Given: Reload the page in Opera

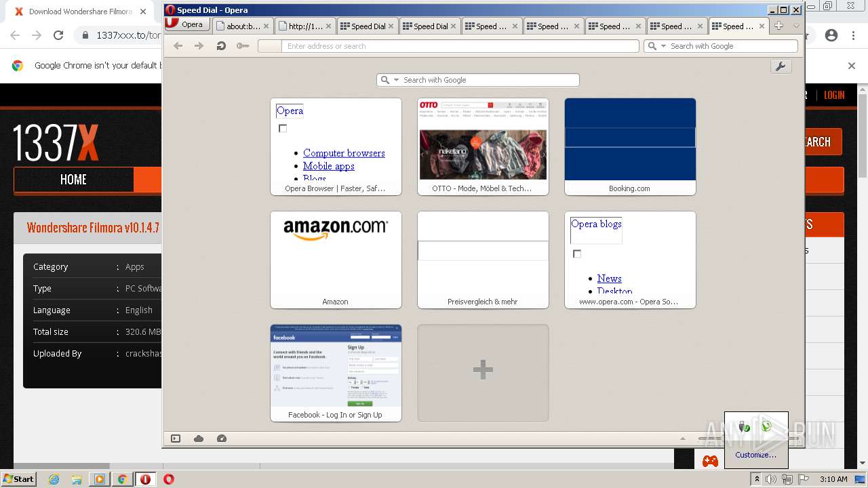Looking at the screenshot, I should 220,46.
